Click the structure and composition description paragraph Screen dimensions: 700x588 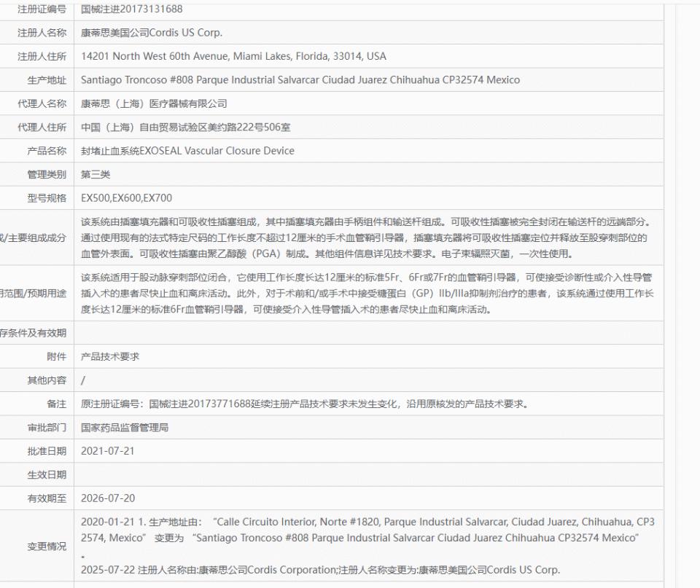365,238
